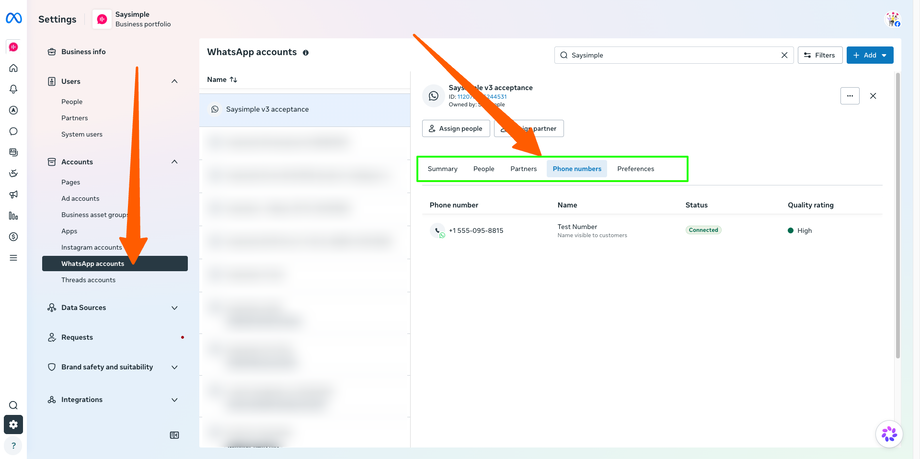The height and width of the screenshot is (459, 920).
Task: Click the Assign people button
Action: coord(456,129)
